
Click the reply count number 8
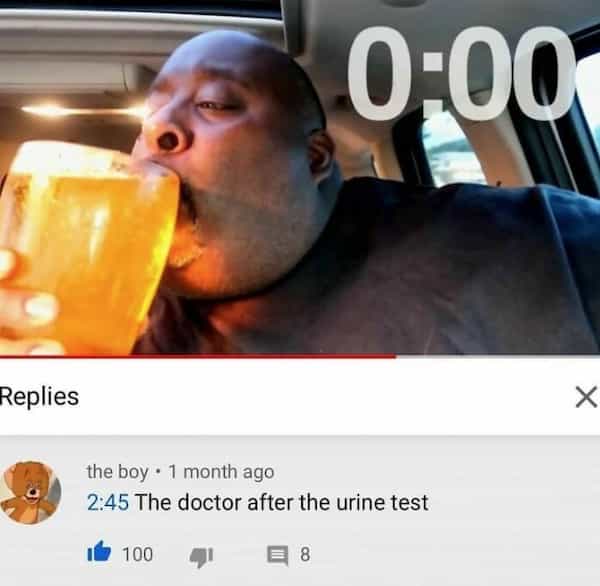[305, 554]
